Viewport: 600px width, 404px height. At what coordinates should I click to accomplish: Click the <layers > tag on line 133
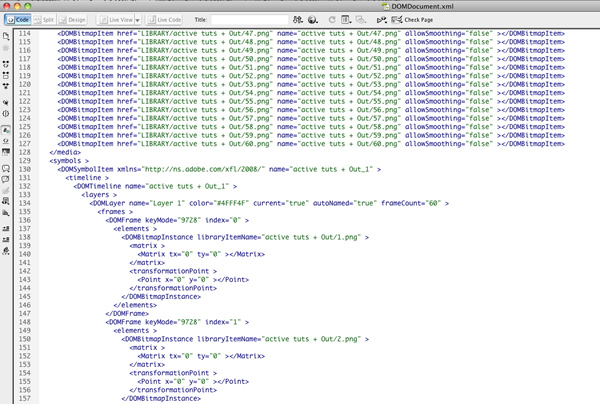coord(99,195)
